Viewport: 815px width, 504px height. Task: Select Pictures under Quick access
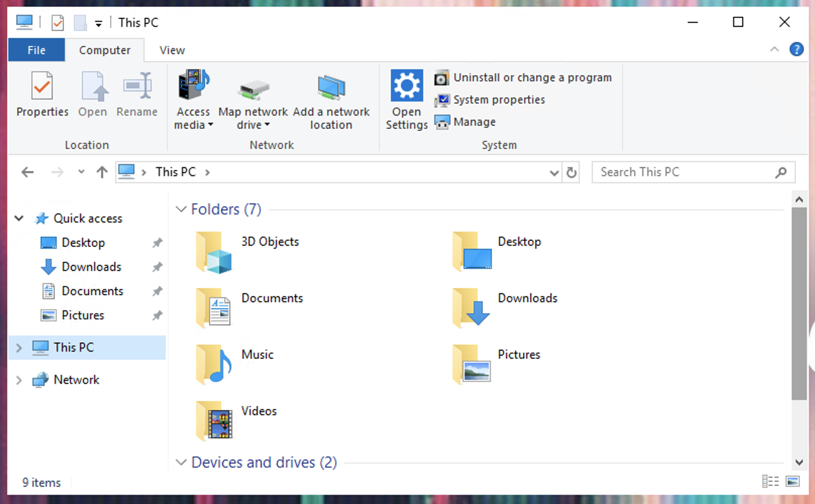click(x=83, y=315)
